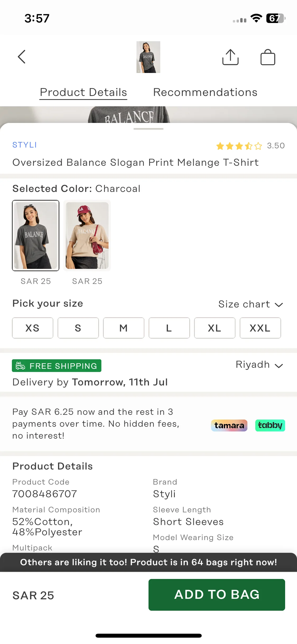Switch to the Recommendations tab
297x644 pixels.
pos(205,93)
